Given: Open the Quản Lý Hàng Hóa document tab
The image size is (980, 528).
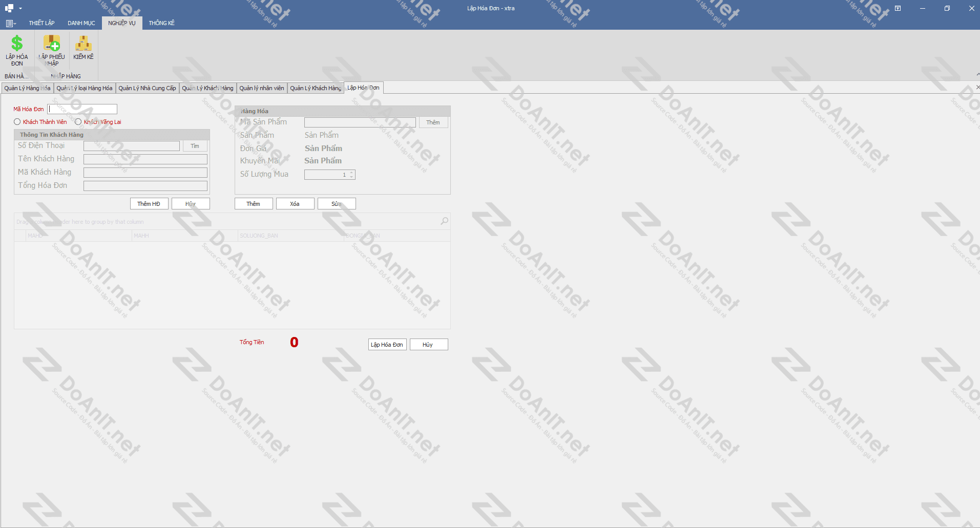Looking at the screenshot, I should pyautogui.click(x=27, y=88).
